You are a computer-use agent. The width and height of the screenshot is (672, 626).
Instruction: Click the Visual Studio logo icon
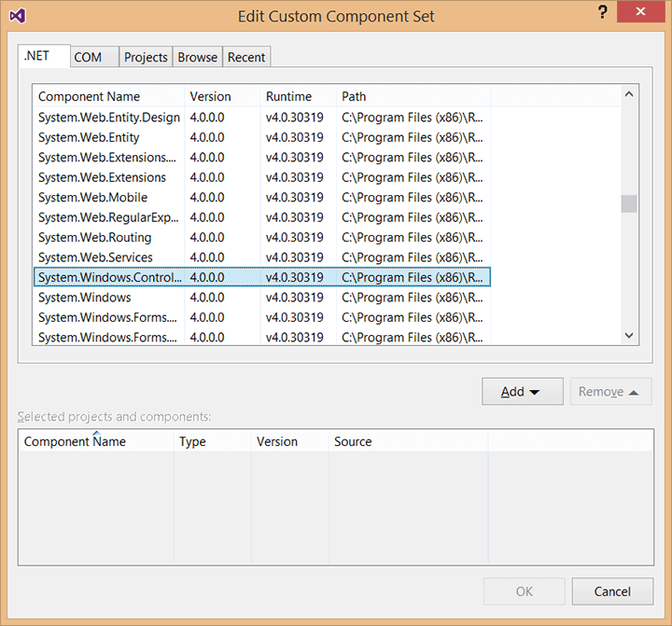(x=18, y=16)
